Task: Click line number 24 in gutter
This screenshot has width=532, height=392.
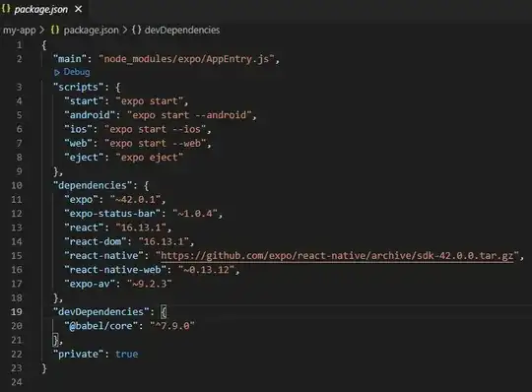Action: point(17,382)
